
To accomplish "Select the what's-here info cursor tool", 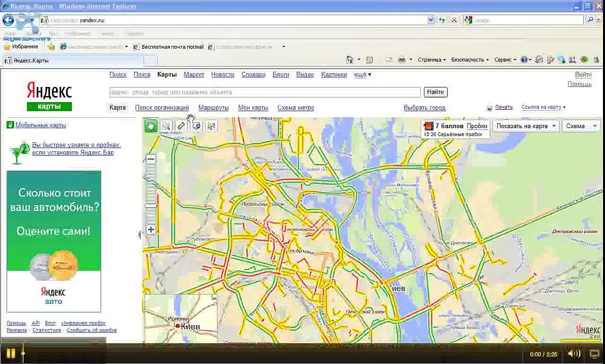I will tap(211, 126).
